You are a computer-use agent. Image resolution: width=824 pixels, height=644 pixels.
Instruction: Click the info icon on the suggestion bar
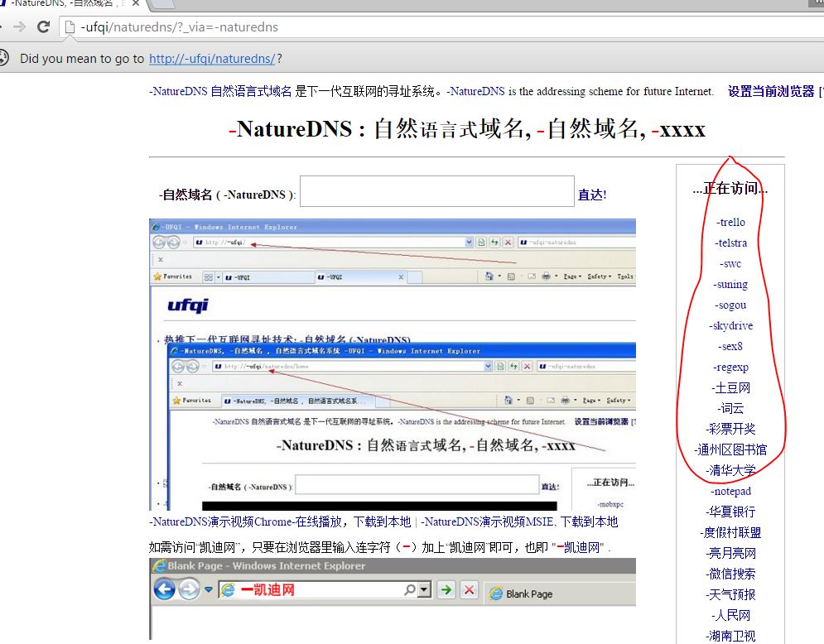(x=7, y=59)
